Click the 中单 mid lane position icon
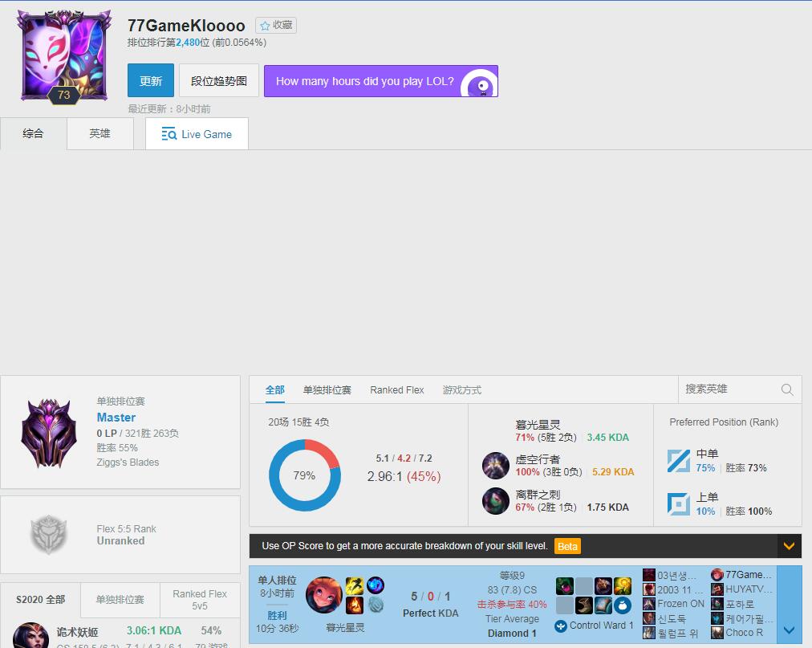This screenshot has width=812, height=648. (679, 461)
